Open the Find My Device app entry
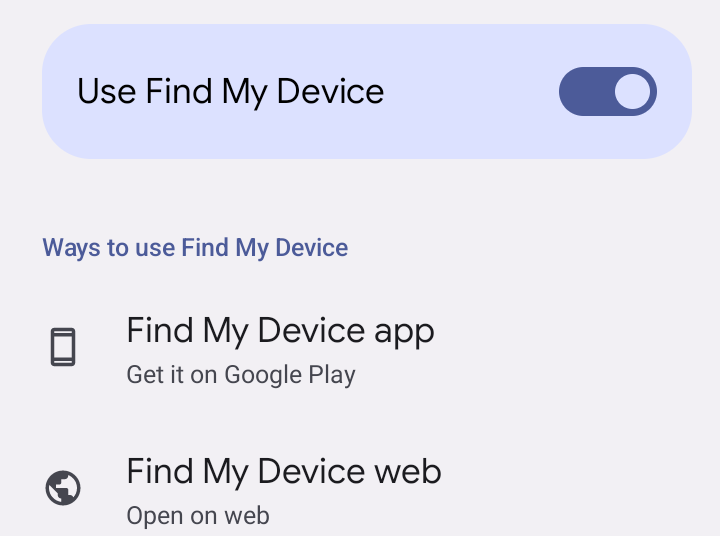 360,351
